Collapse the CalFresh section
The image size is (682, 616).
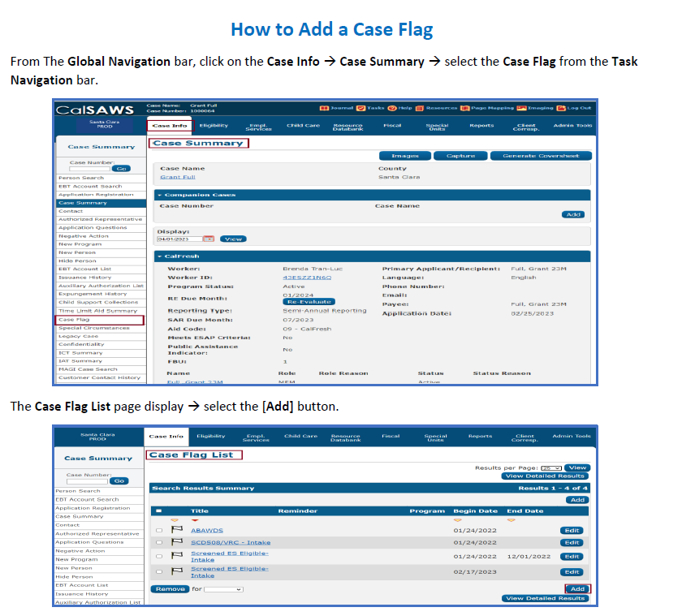point(160,256)
